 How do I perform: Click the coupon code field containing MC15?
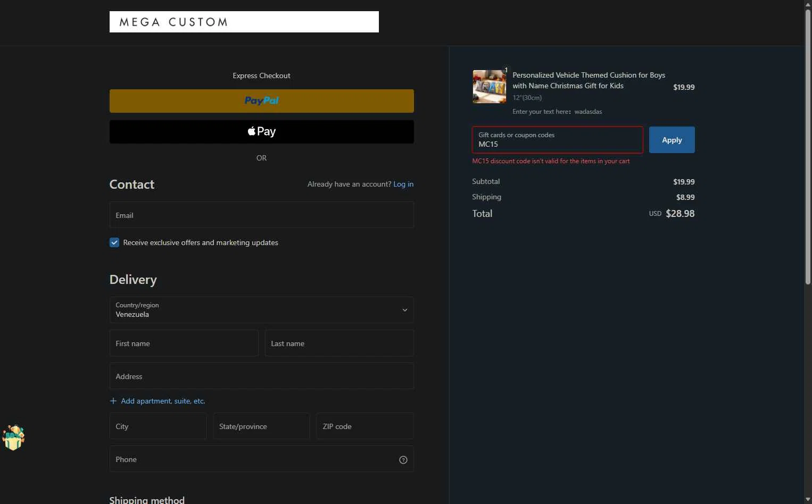[558, 140]
